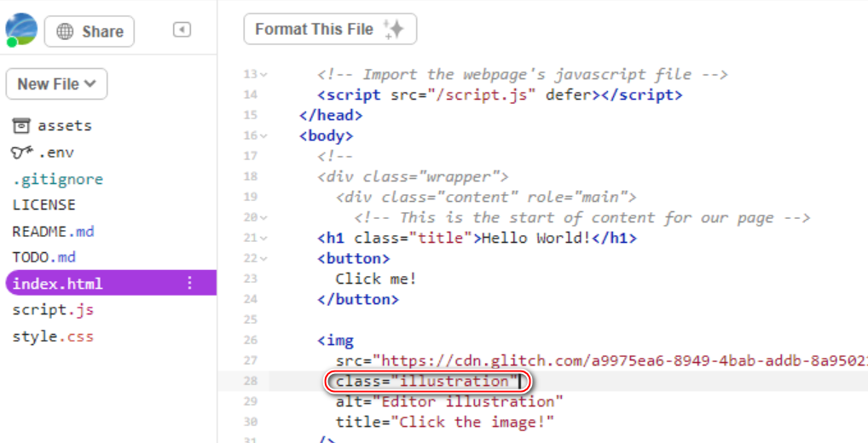Screen dimensions: 868x443
Task: Open index.html three-dot options menu
Action: point(190,283)
